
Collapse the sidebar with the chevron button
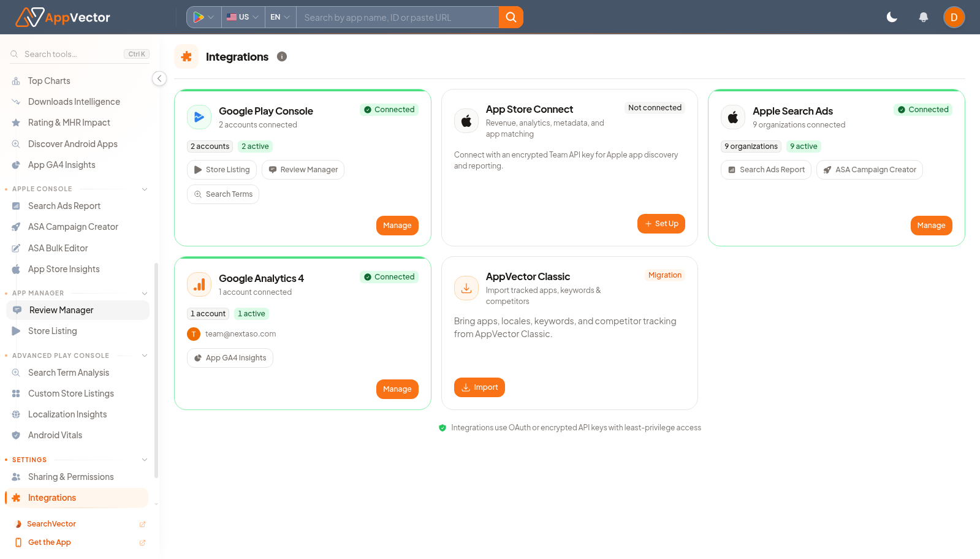(x=159, y=78)
